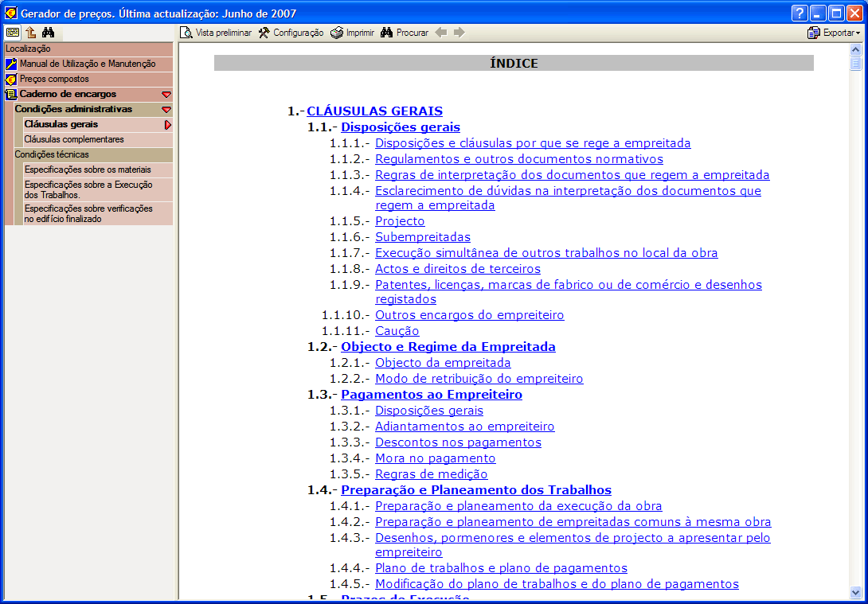Open Regras de interpretação dos documentos link
The image size is (868, 604).
[x=573, y=175]
